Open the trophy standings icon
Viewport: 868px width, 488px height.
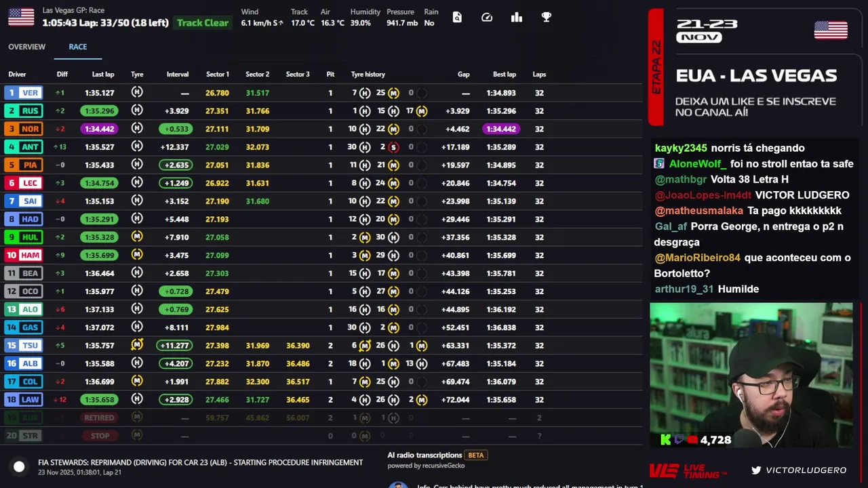pos(547,18)
